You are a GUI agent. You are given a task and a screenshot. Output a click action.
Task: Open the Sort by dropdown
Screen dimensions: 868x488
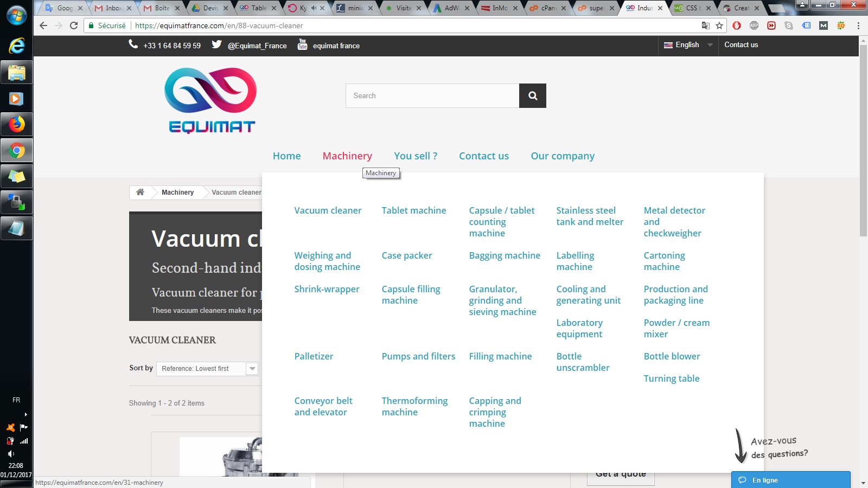pos(207,369)
